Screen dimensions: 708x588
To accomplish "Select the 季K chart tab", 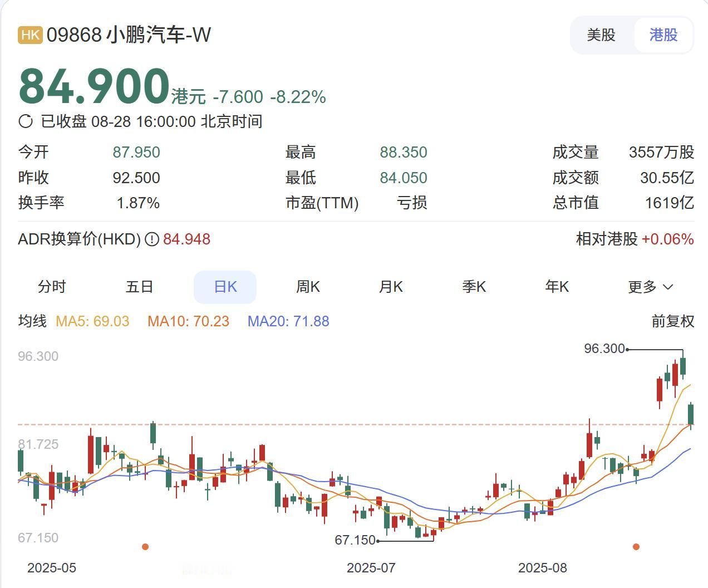I will (474, 287).
